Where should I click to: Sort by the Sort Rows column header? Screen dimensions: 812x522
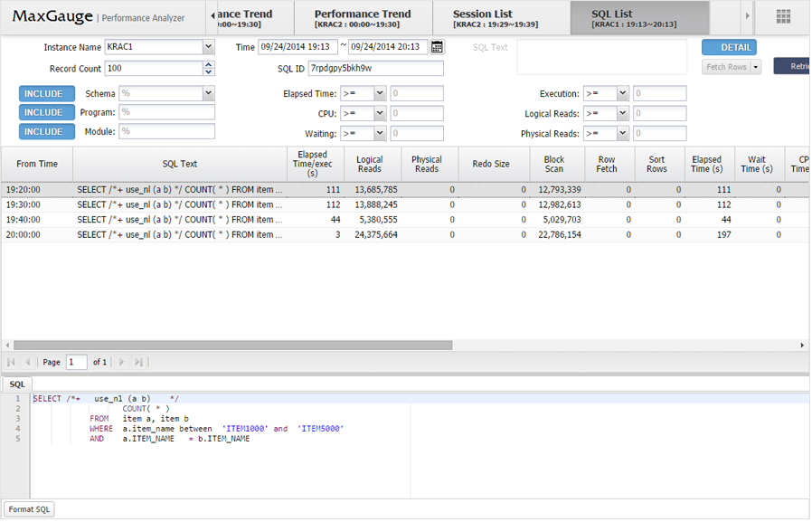point(656,164)
